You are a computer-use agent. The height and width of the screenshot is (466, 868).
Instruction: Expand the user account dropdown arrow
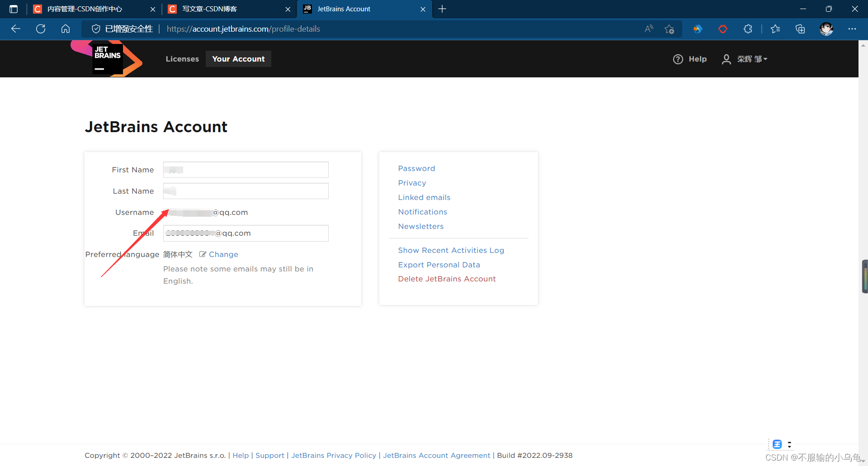coord(765,59)
